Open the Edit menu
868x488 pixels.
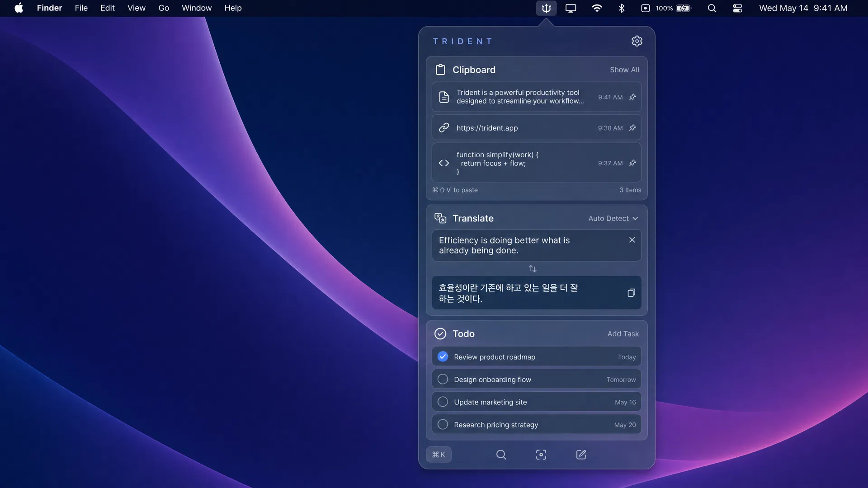(108, 8)
